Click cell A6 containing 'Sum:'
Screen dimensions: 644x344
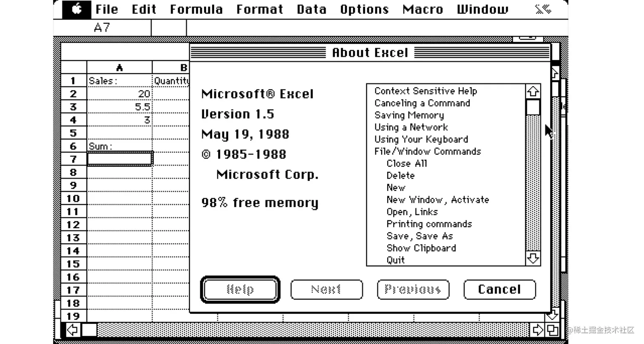click(x=120, y=146)
